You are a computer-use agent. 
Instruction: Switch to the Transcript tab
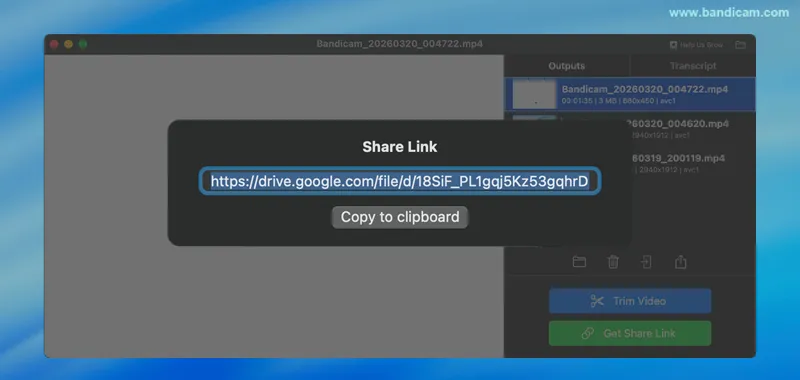(x=693, y=66)
